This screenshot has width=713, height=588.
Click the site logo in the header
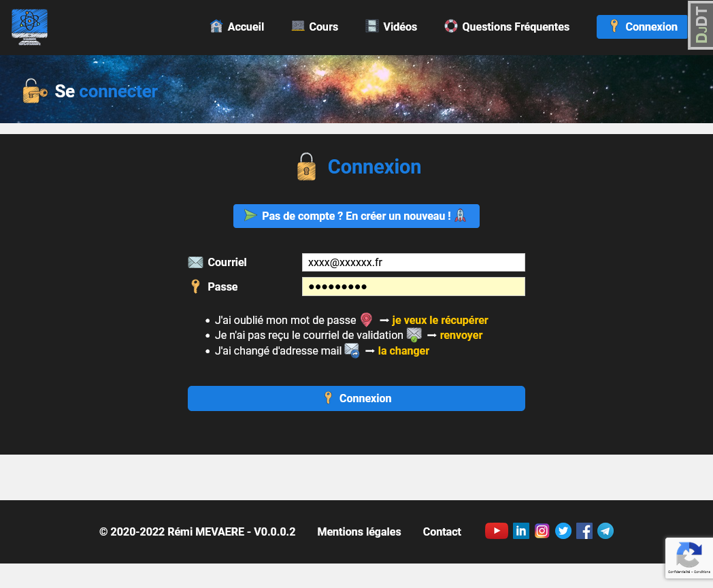29,27
